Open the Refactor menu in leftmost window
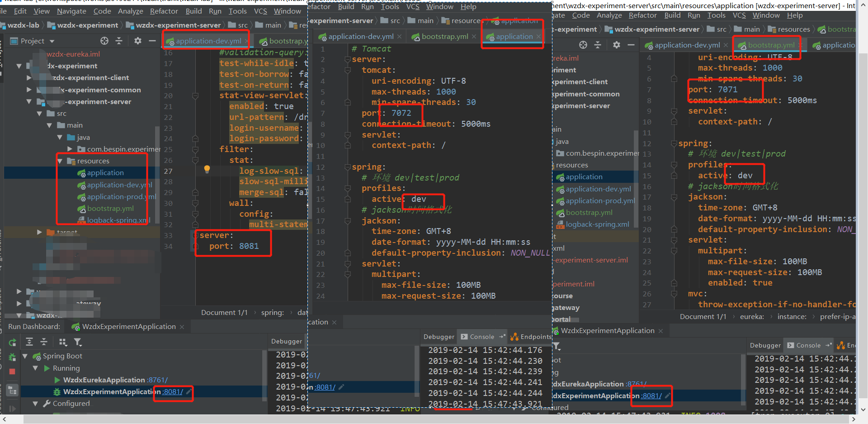Viewport: 868px width, 424px height. [x=164, y=11]
